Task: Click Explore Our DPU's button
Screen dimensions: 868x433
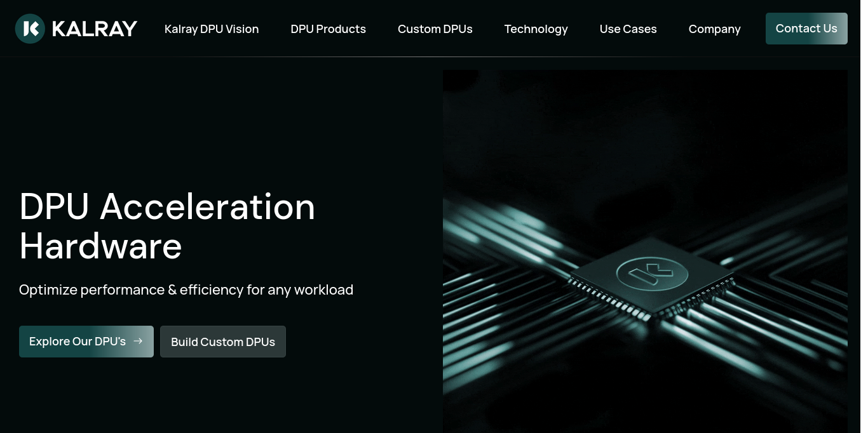Action: [86, 342]
